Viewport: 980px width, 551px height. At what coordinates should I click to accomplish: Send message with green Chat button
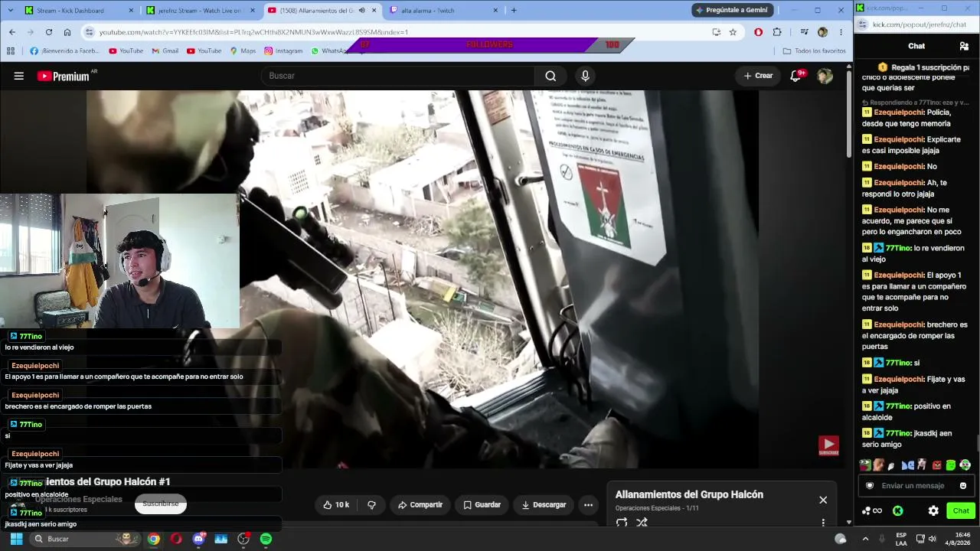click(x=961, y=510)
